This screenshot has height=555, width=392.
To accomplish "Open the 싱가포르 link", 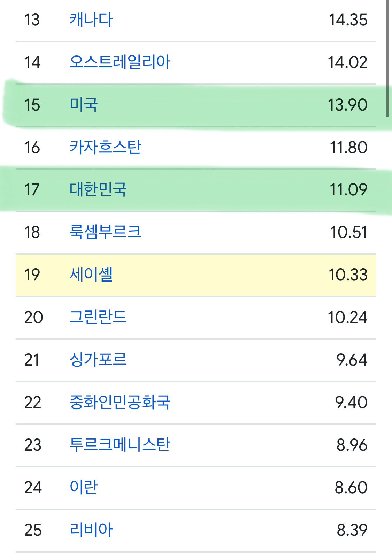I will [x=98, y=360].
